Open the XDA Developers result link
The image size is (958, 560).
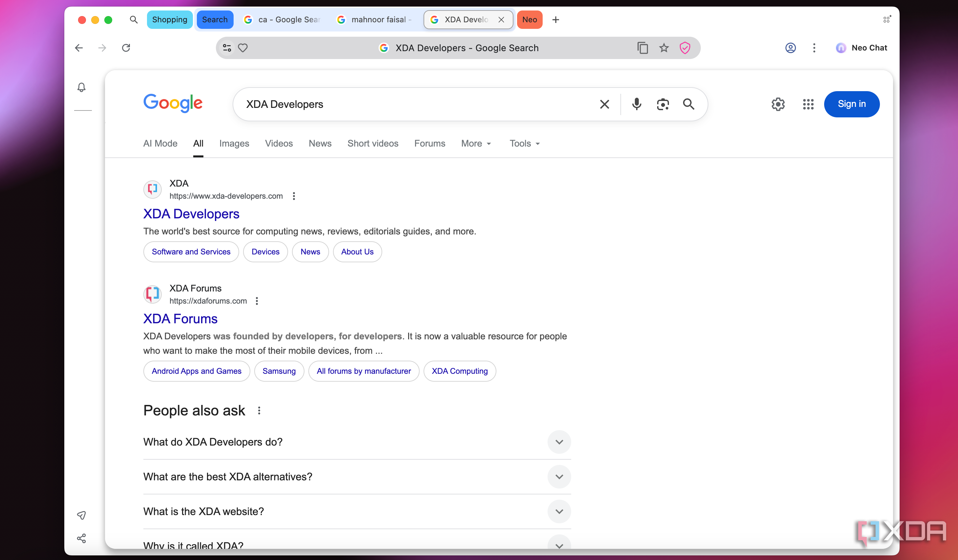tap(191, 214)
